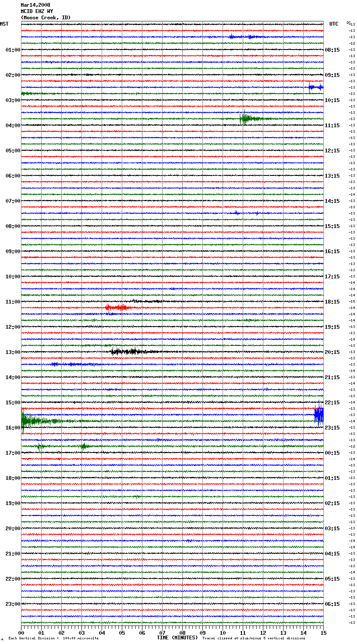Select the '22:00' MST hour label

(x=13, y=579)
